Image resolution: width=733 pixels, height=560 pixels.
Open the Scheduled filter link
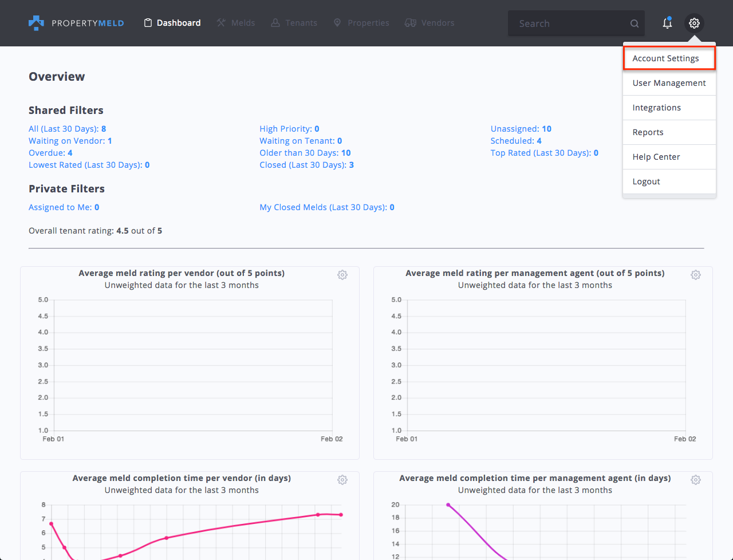(516, 141)
